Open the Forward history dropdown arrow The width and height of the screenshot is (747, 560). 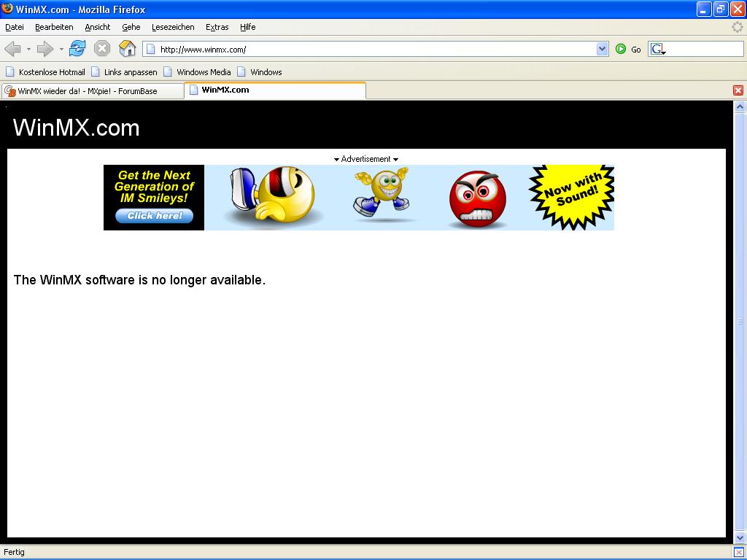[x=61, y=49]
